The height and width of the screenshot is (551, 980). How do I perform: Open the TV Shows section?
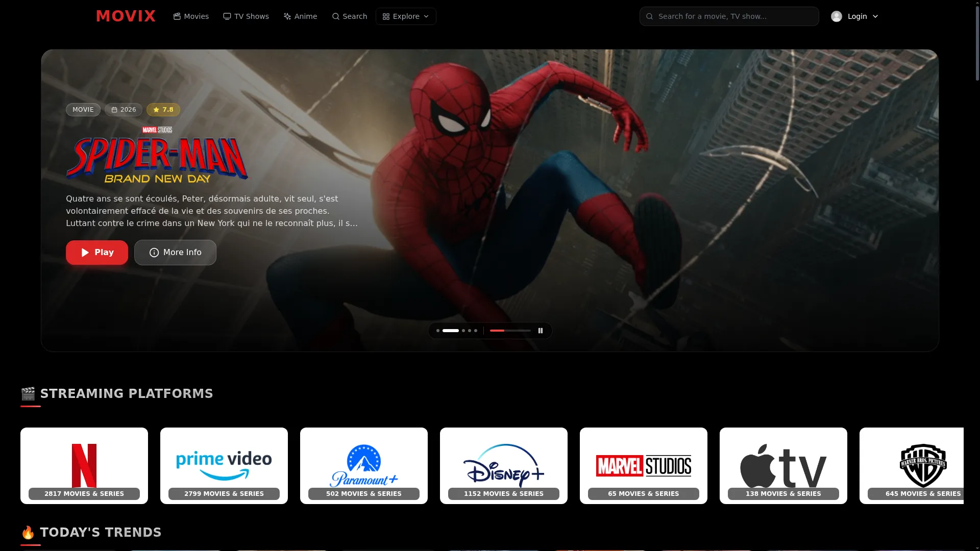246,16
